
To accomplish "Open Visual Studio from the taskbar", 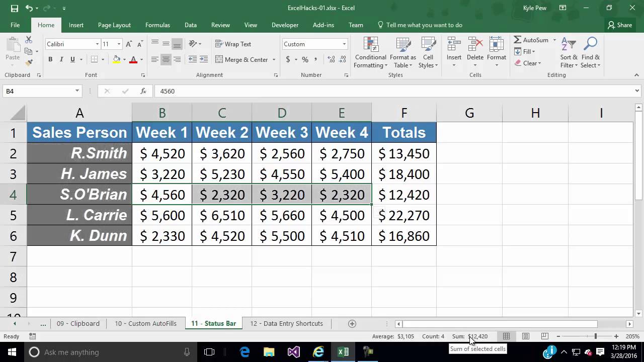I will click(294, 352).
